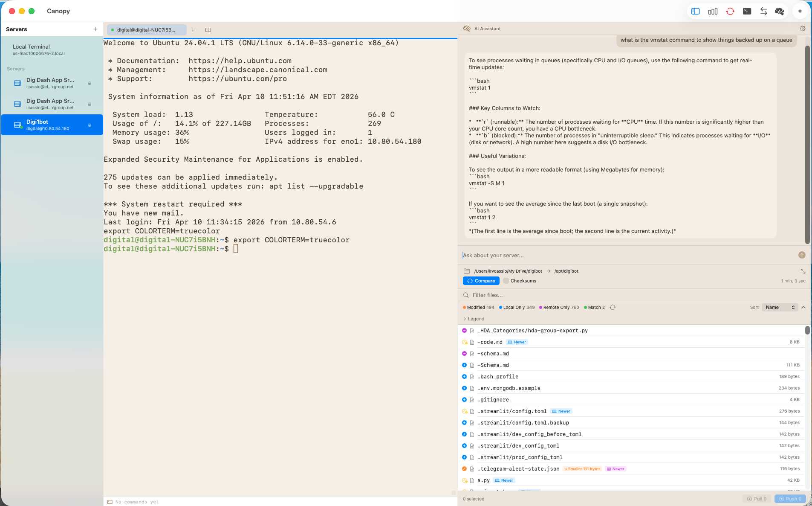Select .streamlit/config.toml.backup row
The image size is (812, 506).
point(631,423)
